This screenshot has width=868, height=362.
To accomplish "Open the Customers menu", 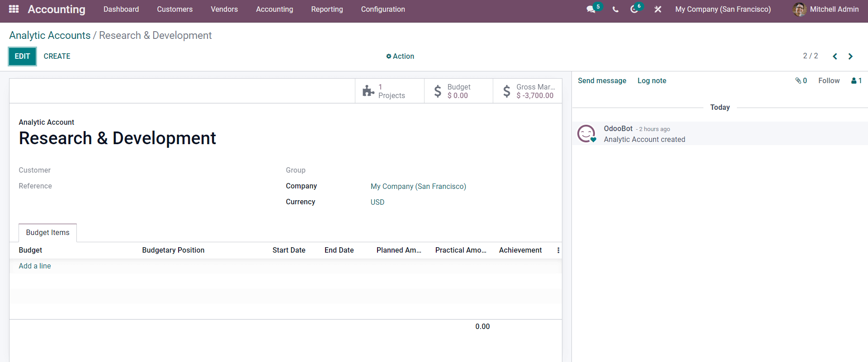I will tap(175, 9).
